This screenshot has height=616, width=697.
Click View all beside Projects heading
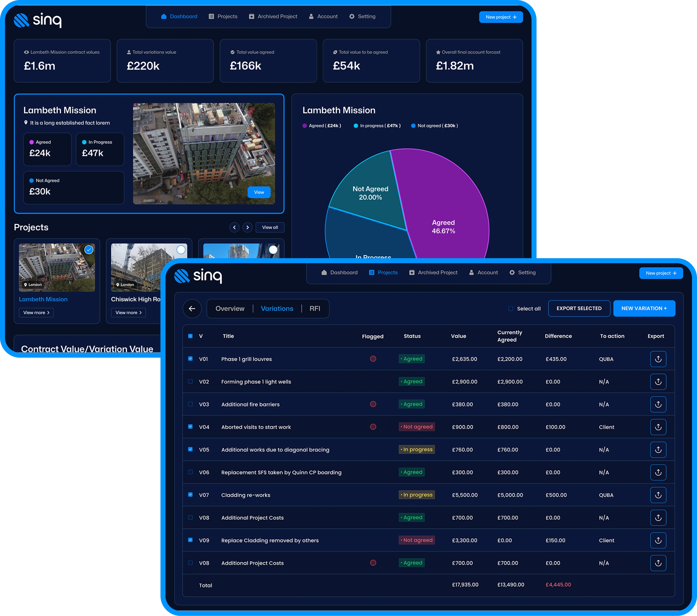(270, 227)
